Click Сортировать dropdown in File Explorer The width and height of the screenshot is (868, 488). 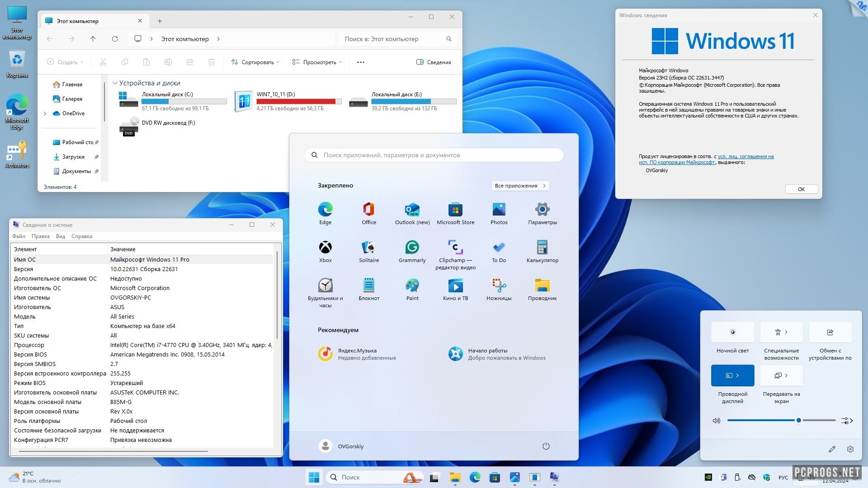pos(255,62)
